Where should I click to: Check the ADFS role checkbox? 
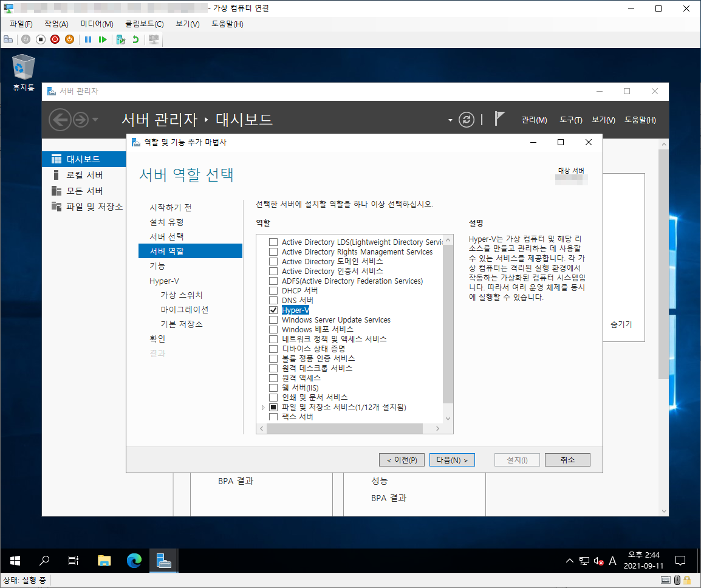point(273,281)
